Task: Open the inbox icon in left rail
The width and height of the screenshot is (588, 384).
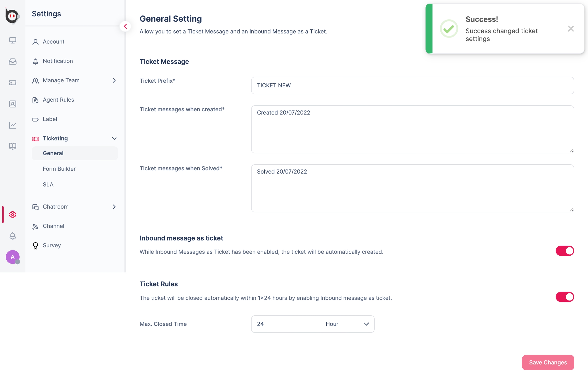Action: [x=13, y=62]
